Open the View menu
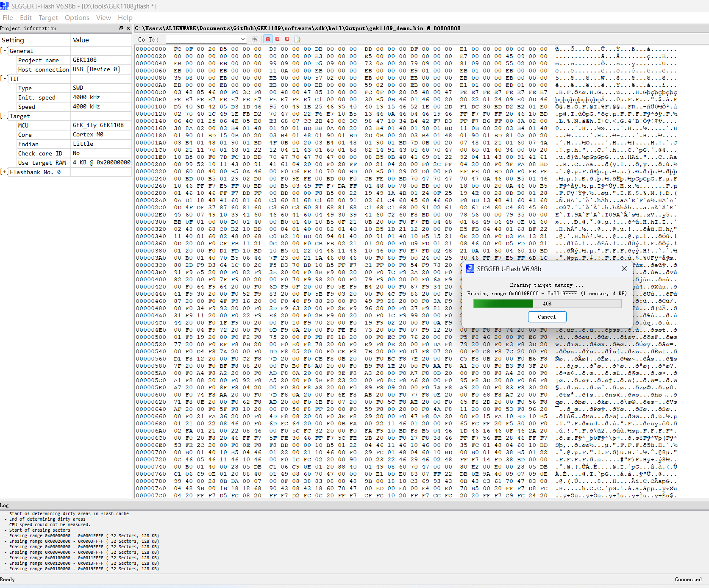The image size is (709, 588). tap(103, 17)
